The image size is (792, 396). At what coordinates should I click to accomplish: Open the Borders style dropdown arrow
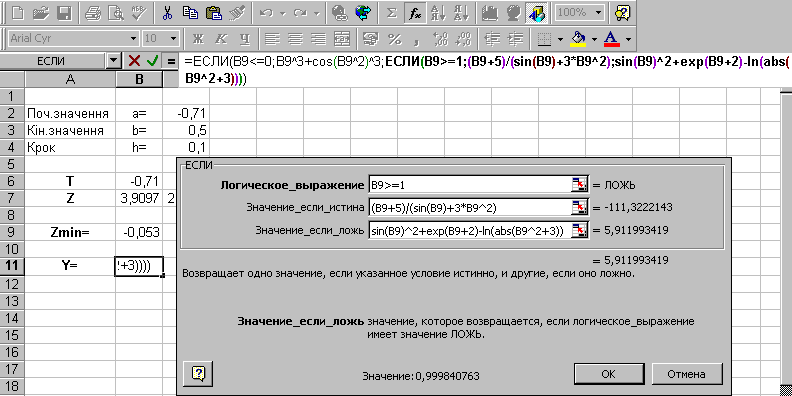click(x=560, y=38)
